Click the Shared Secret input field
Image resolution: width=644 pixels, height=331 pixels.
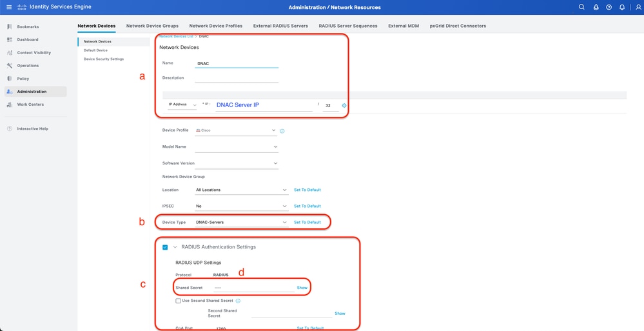click(x=254, y=288)
